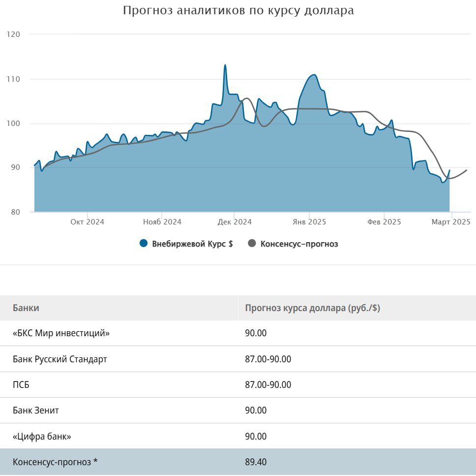
Task: Select the Прогноз курса доллара (руб./$) column header
Action: 312,308
